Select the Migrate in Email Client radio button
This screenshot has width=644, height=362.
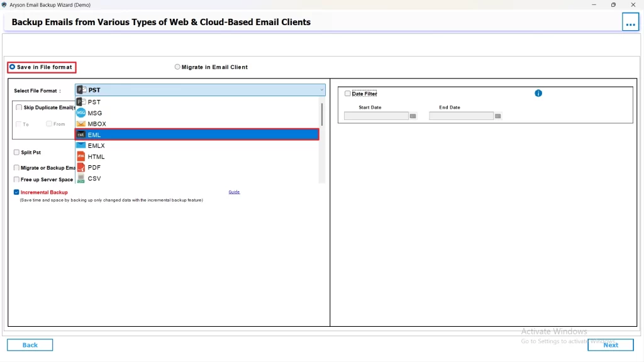click(177, 67)
